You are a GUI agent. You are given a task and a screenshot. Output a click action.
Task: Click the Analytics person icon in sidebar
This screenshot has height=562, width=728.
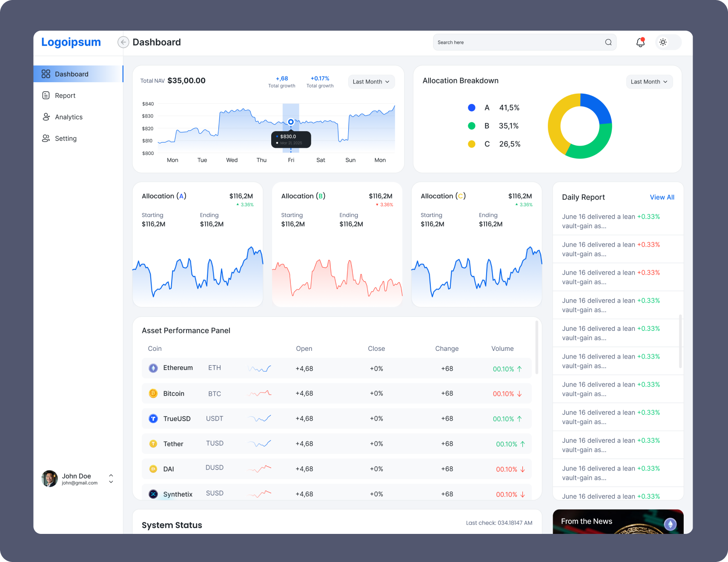46,117
